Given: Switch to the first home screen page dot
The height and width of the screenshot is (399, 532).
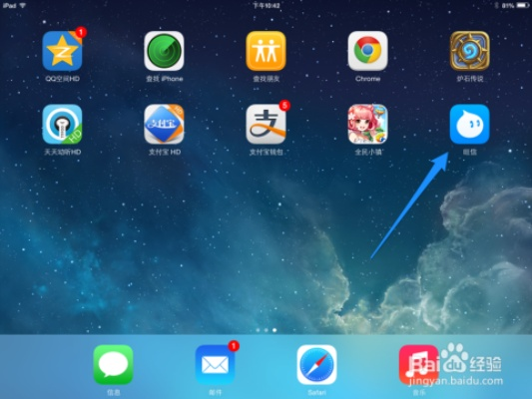Looking at the screenshot, I should coord(258,330).
